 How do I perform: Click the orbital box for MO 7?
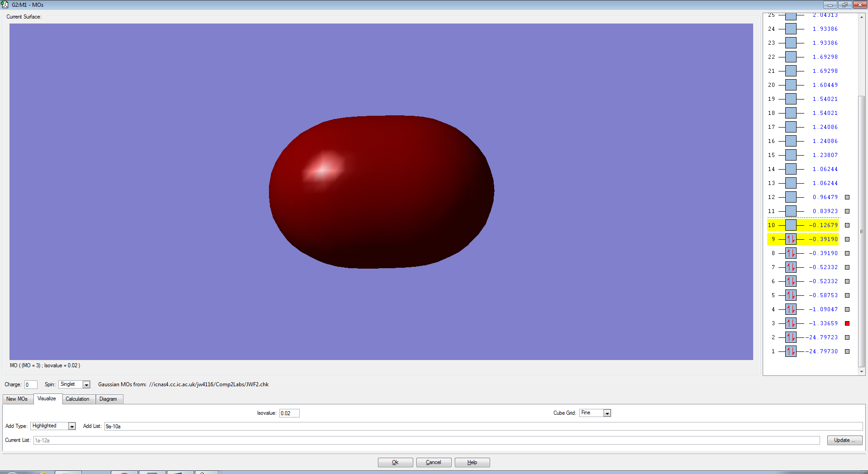click(x=791, y=267)
